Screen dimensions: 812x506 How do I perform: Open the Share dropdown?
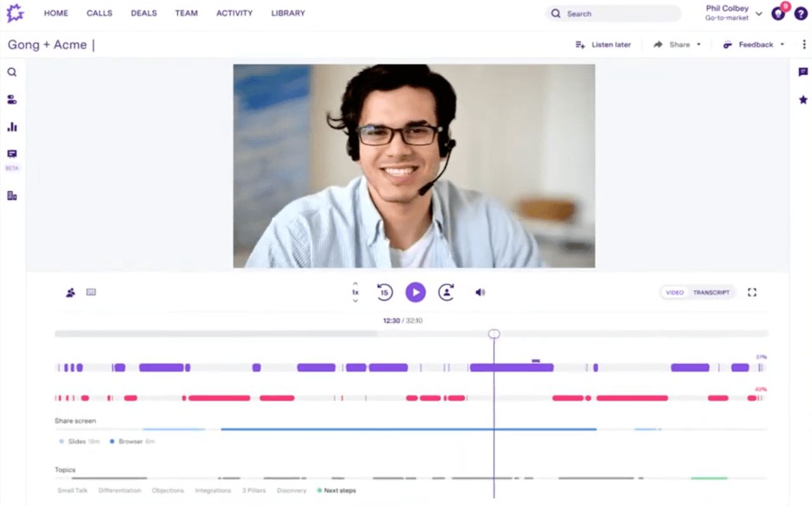tap(677, 44)
